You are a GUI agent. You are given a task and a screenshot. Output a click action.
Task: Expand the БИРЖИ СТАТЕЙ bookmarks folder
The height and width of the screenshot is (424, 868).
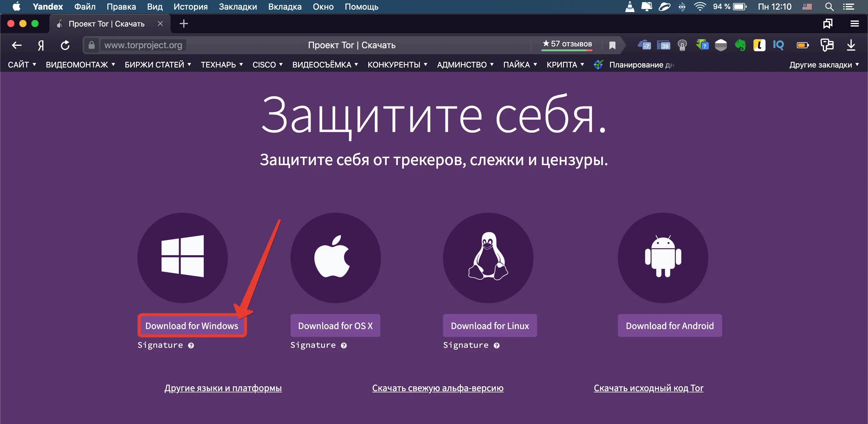158,65
